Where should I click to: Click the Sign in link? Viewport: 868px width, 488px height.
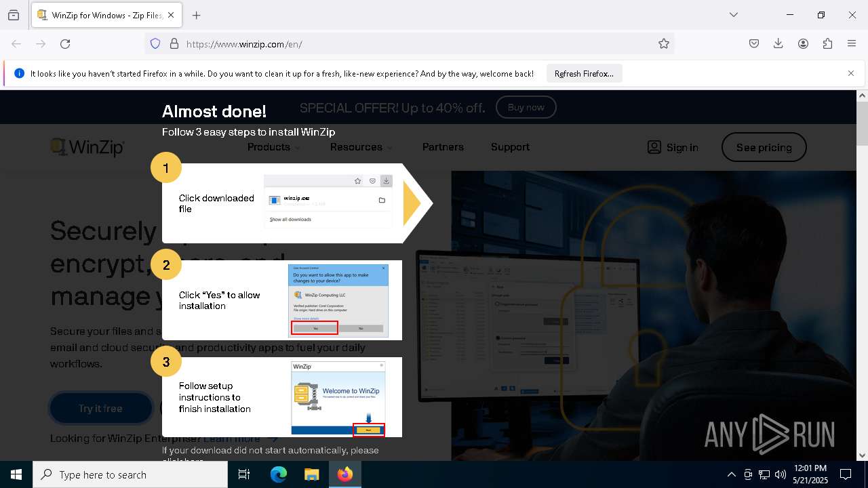[x=673, y=147]
